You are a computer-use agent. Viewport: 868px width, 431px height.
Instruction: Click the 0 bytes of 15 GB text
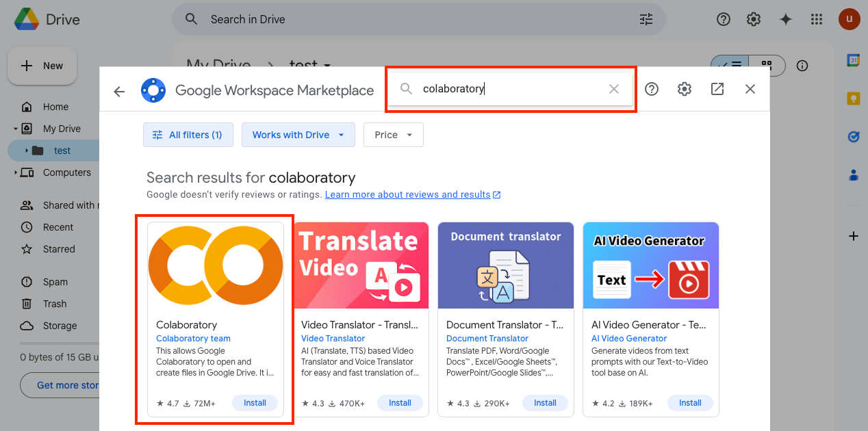pos(60,357)
